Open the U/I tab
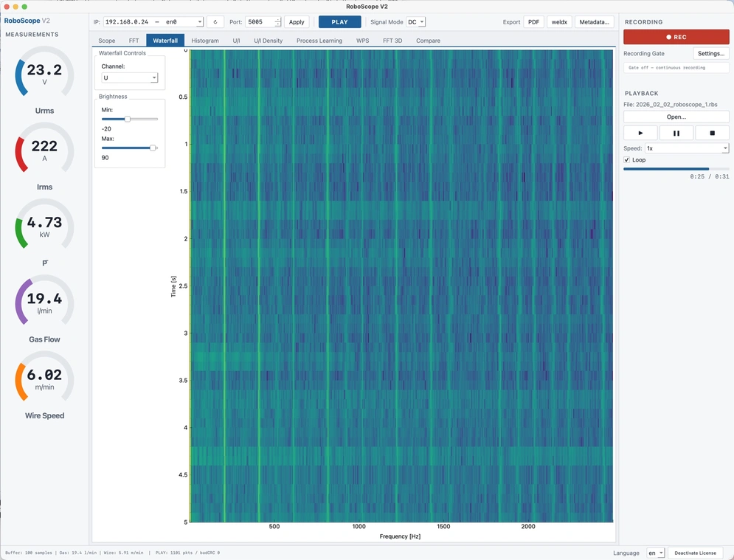Viewport: 734px width, 560px height. tap(236, 41)
